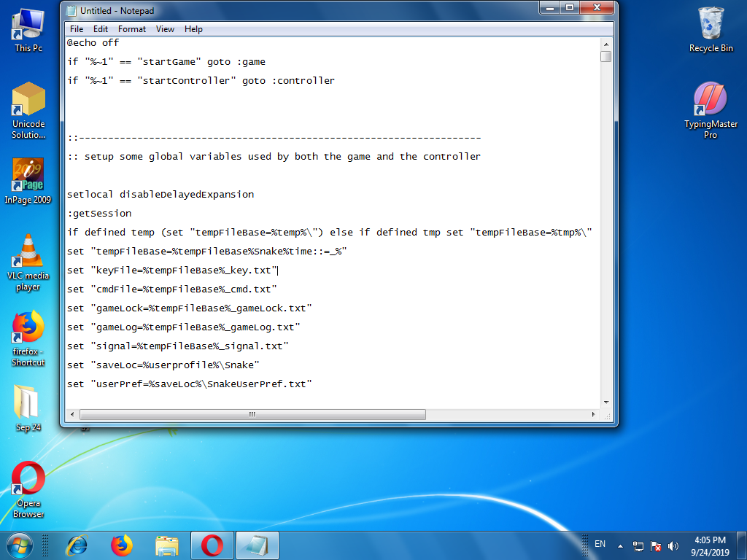The width and height of the screenshot is (747, 560).
Task: Click the 'set "saveLoc=' line
Action: point(163,365)
